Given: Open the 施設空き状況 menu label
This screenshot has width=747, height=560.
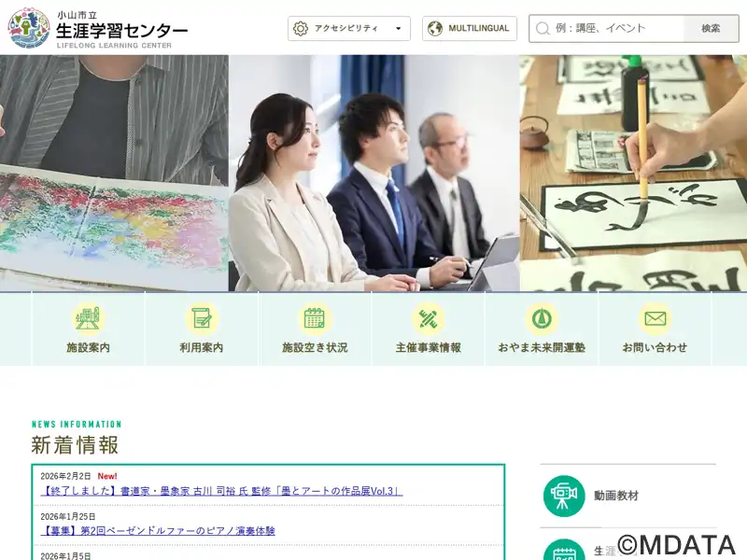Looking at the screenshot, I should [315, 347].
